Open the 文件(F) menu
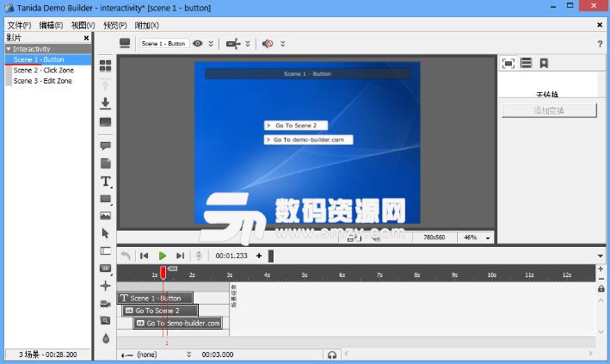 (x=19, y=25)
